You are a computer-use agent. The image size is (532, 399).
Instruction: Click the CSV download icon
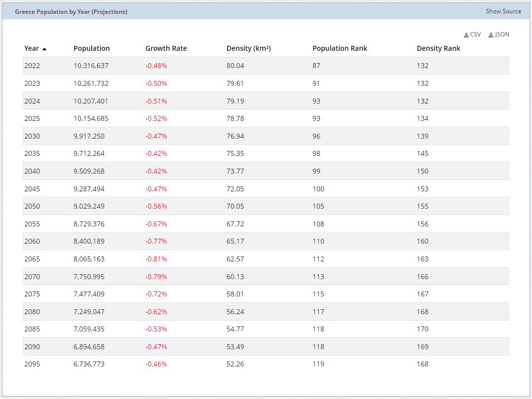[x=466, y=35]
